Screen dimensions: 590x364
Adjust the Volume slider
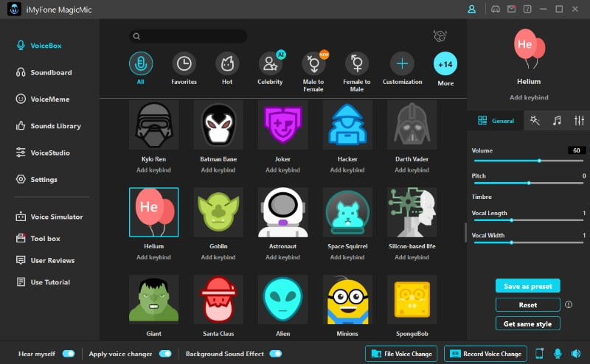tap(529, 161)
